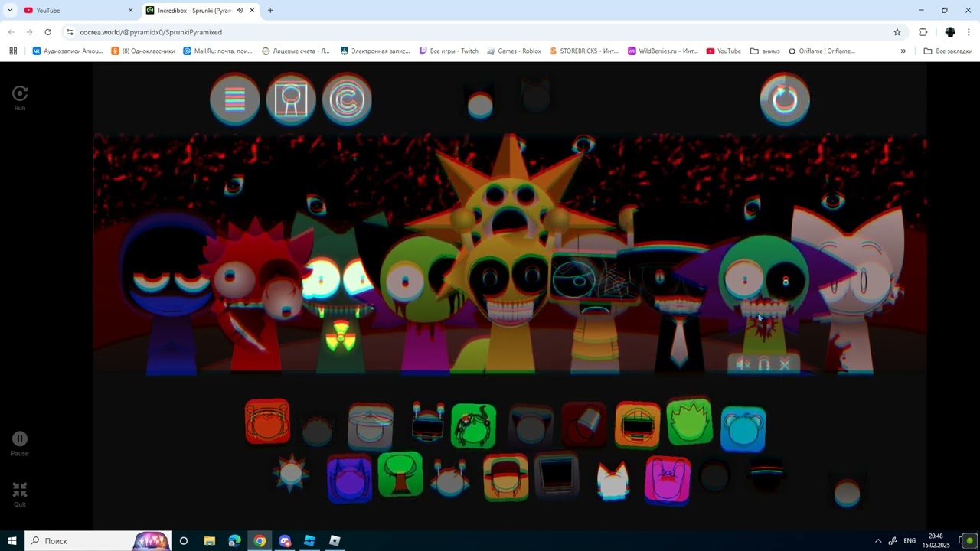Open the striped-lines menu button

(235, 99)
